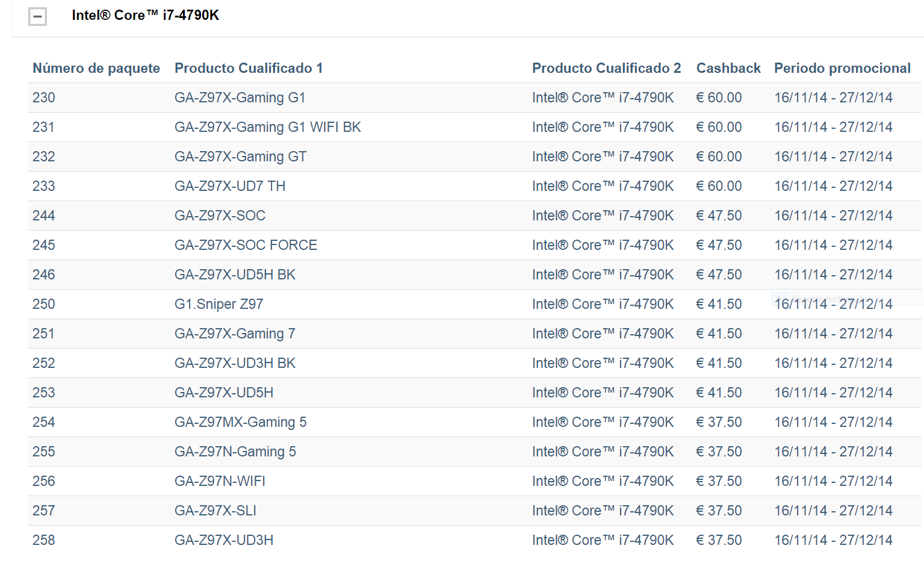Click the € 41.50 cashback in row 253
This screenshot has width=924, height=569.
(x=719, y=393)
